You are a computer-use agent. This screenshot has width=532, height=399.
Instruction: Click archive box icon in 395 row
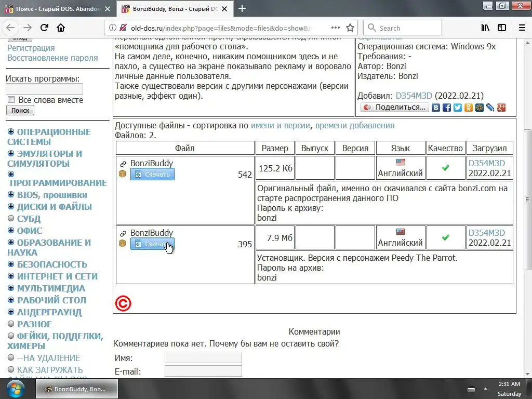click(123, 243)
